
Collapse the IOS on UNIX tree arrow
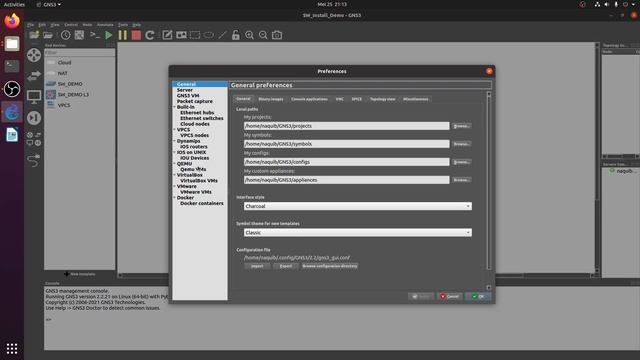coord(174,152)
